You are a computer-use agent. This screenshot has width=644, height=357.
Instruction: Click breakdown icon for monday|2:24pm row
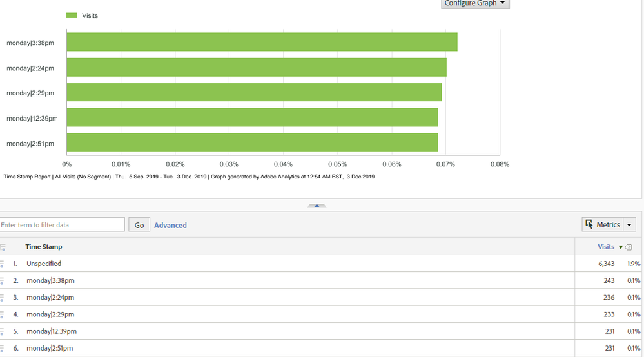2,298
